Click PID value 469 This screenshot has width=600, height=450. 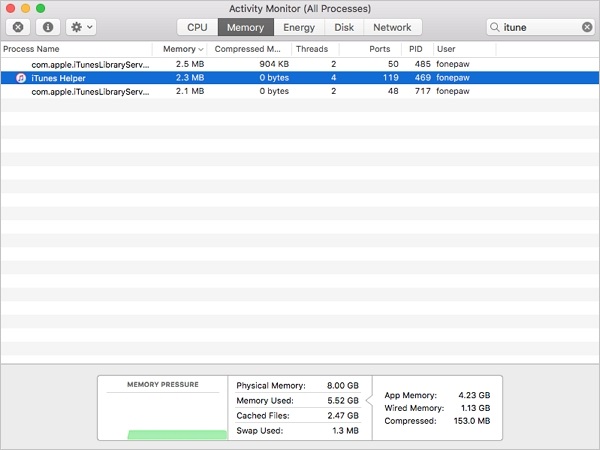[423, 78]
